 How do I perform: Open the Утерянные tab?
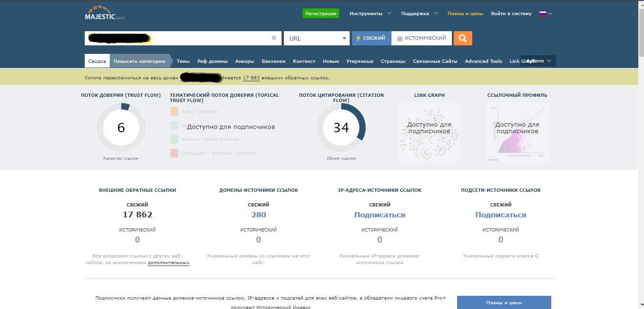[x=360, y=61]
